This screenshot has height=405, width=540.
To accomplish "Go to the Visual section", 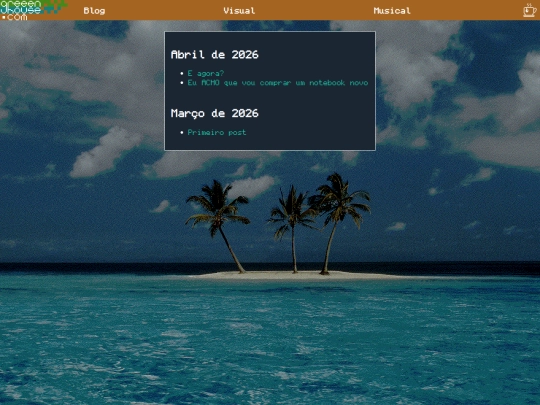I will 239,11.
